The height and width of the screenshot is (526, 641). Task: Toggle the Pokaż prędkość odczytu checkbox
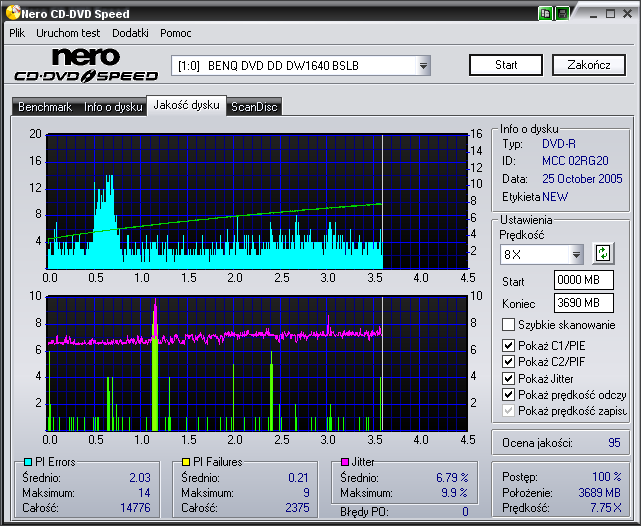point(508,394)
